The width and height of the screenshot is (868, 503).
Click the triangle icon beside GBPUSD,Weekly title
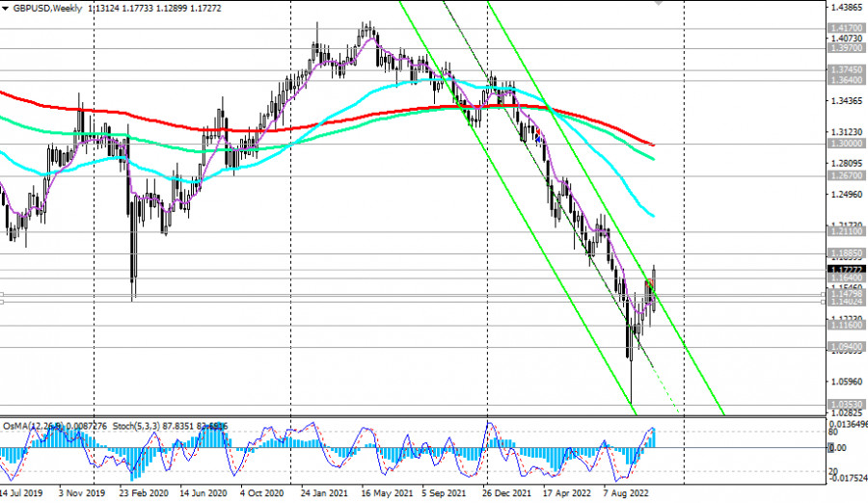(7, 7)
